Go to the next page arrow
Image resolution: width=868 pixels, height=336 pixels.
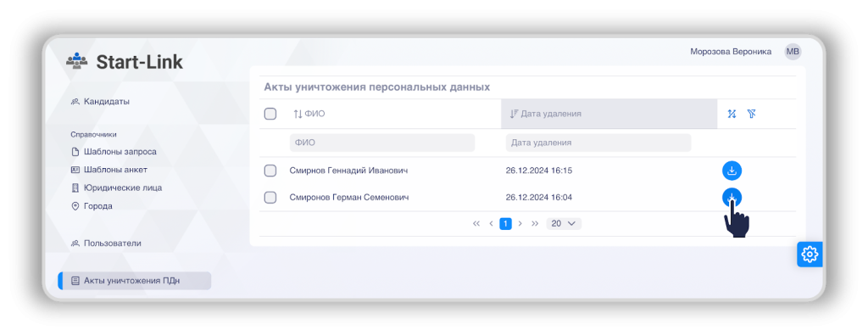click(x=520, y=223)
